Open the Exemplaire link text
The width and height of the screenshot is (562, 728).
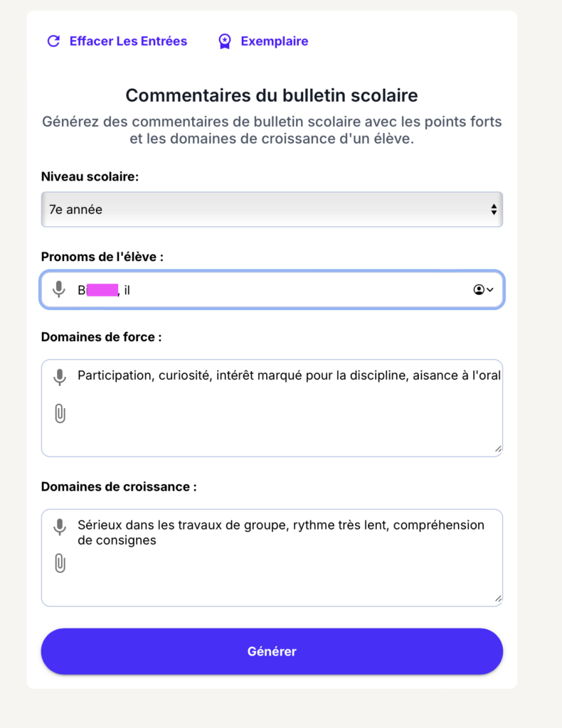[275, 41]
